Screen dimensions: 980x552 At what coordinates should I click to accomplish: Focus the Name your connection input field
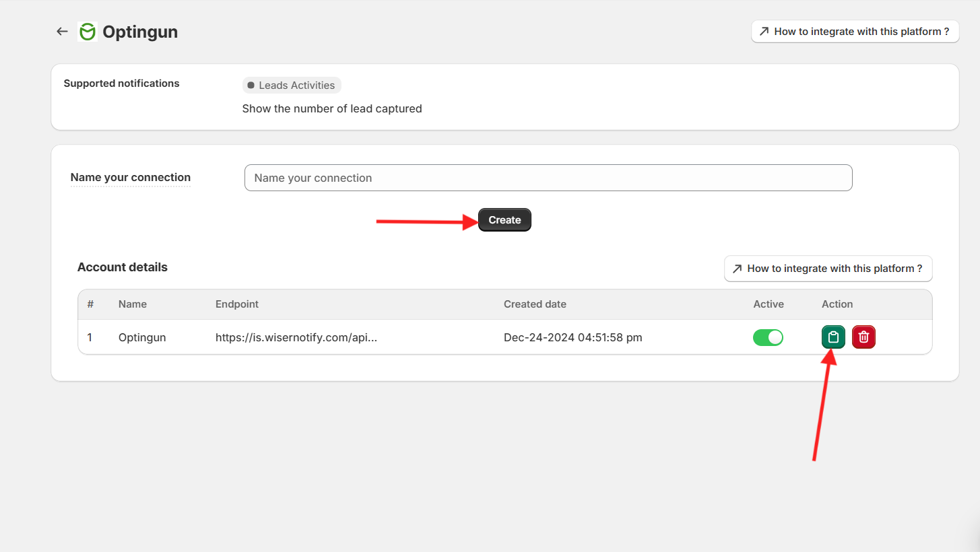click(548, 178)
